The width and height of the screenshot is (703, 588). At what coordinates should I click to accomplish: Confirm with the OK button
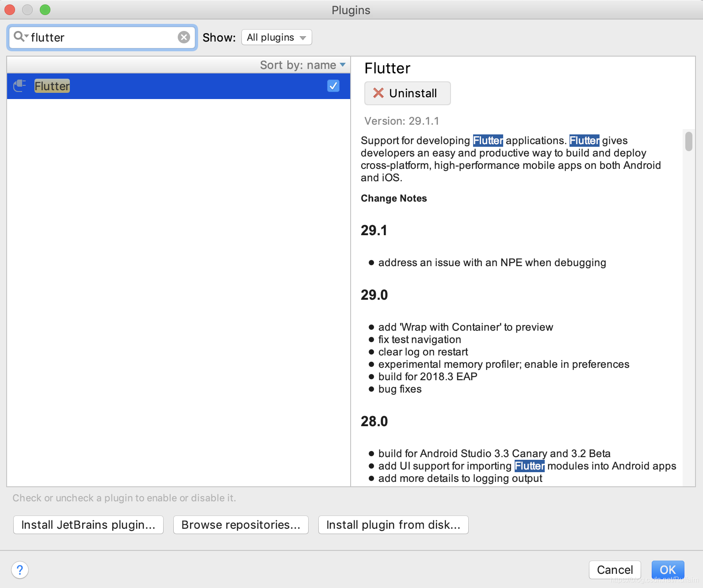point(668,570)
